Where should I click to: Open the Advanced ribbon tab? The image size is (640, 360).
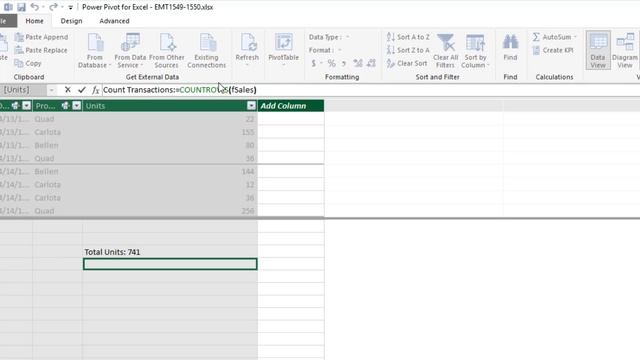[114, 21]
